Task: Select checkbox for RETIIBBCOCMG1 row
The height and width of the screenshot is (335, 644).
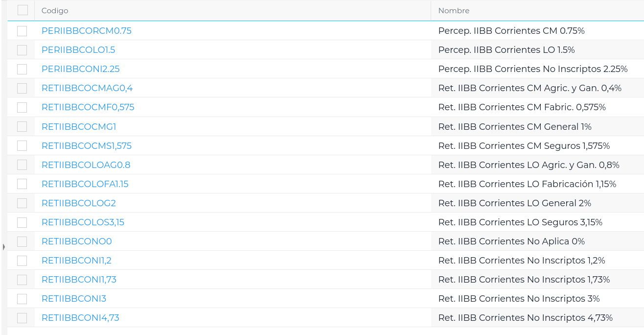Action: tap(22, 127)
